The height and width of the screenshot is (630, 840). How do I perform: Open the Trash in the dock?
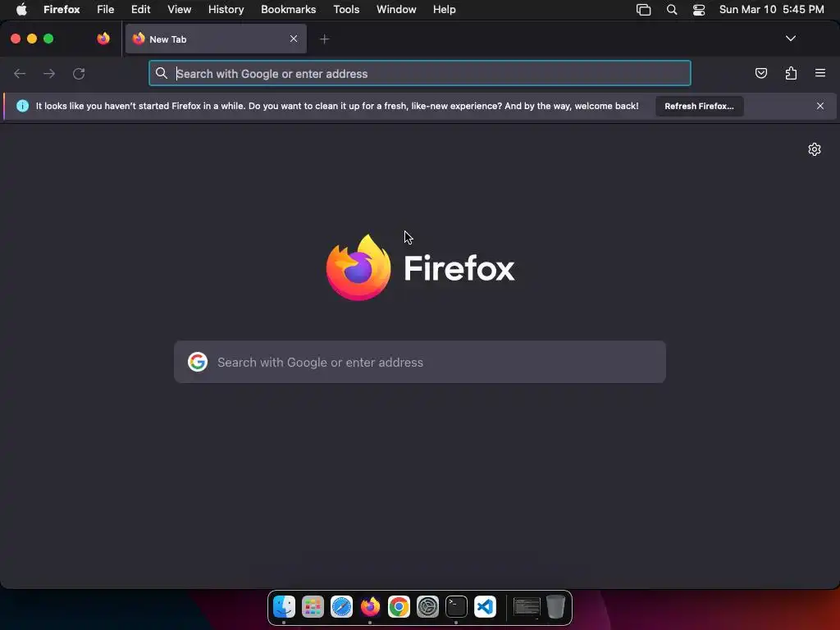click(x=555, y=607)
